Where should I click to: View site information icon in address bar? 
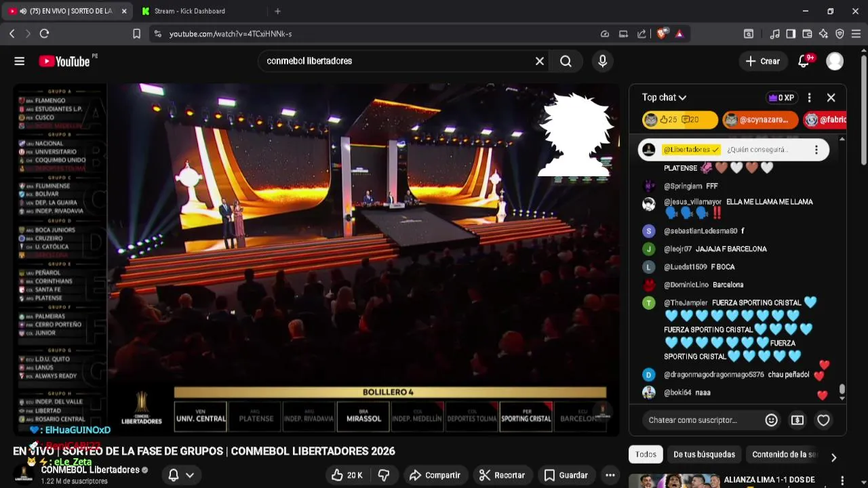(x=158, y=33)
